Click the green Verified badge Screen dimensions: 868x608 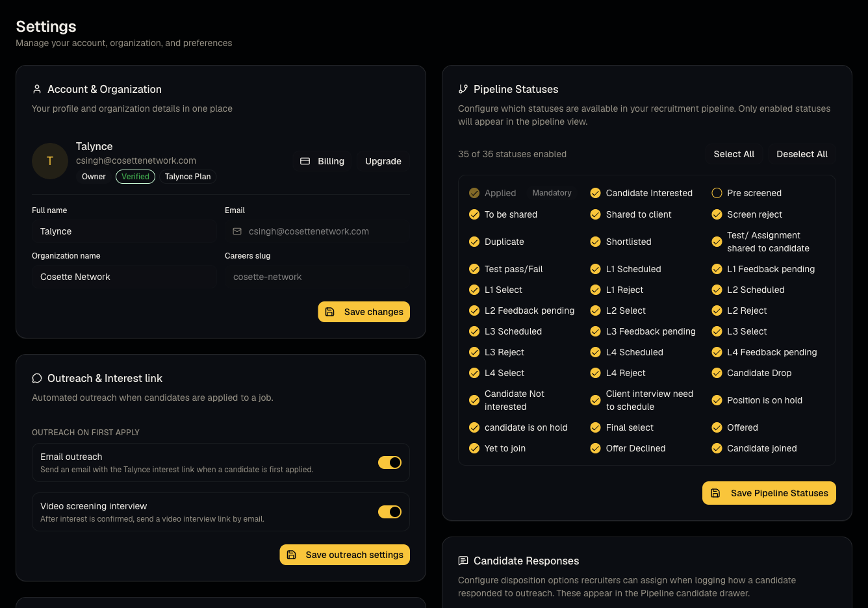(135, 177)
